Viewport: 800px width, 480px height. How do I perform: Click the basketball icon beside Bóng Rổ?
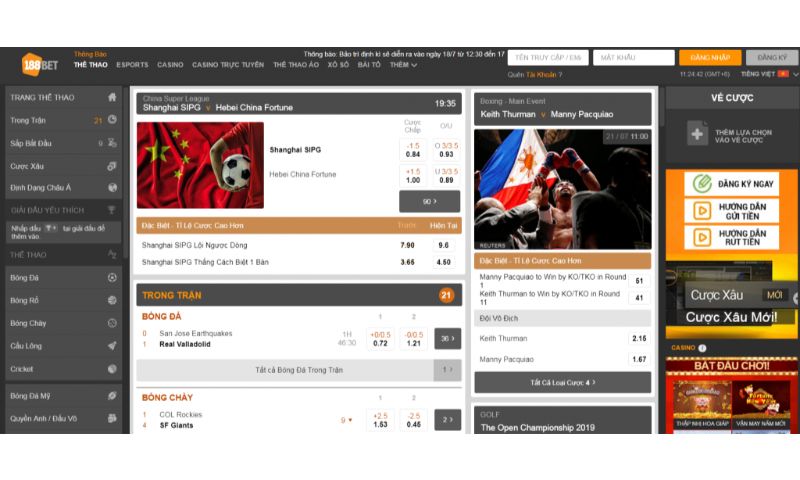[x=112, y=300]
